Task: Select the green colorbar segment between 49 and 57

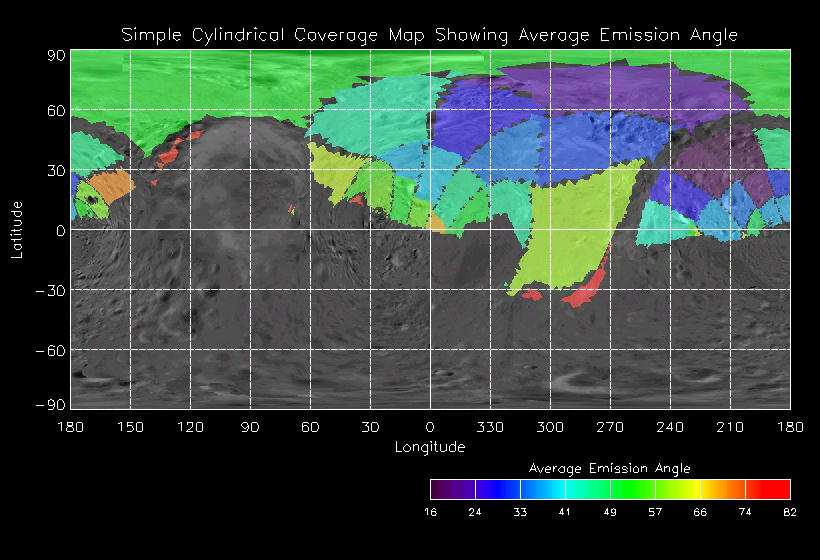Action: (633, 489)
